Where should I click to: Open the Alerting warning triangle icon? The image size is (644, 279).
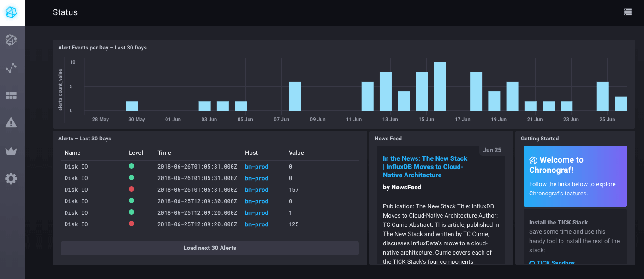coord(11,123)
